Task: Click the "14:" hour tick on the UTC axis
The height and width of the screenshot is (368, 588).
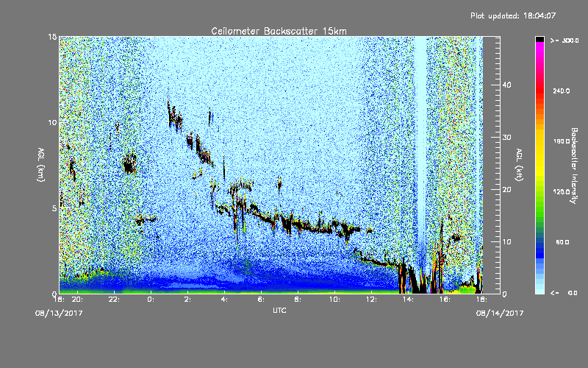Action: point(408,300)
